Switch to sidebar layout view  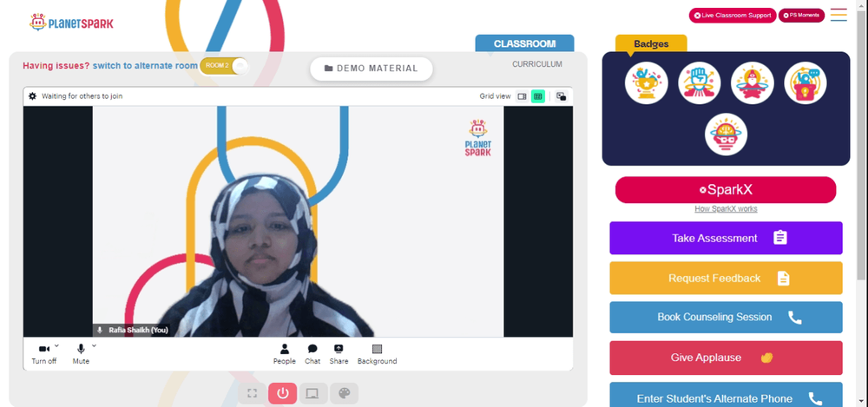tap(522, 96)
